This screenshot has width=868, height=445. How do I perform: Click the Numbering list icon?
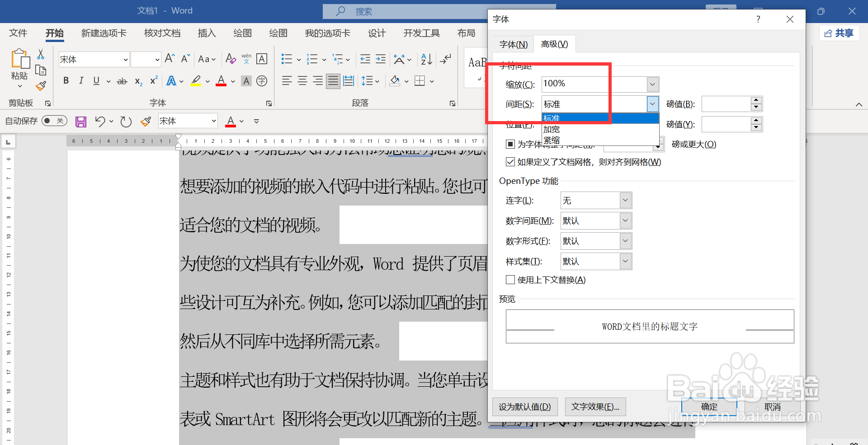pyautogui.click(x=312, y=59)
